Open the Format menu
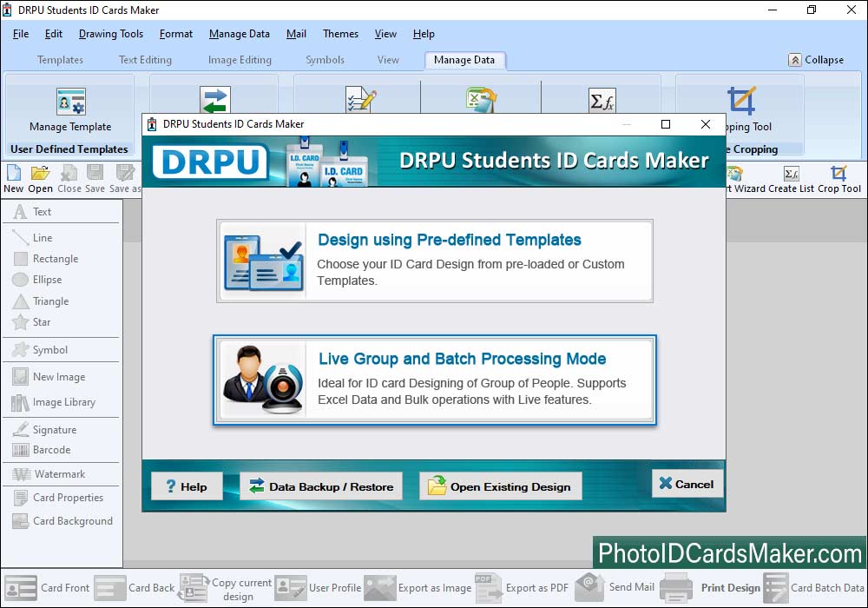Screen dimensions: 868x608 176,34
